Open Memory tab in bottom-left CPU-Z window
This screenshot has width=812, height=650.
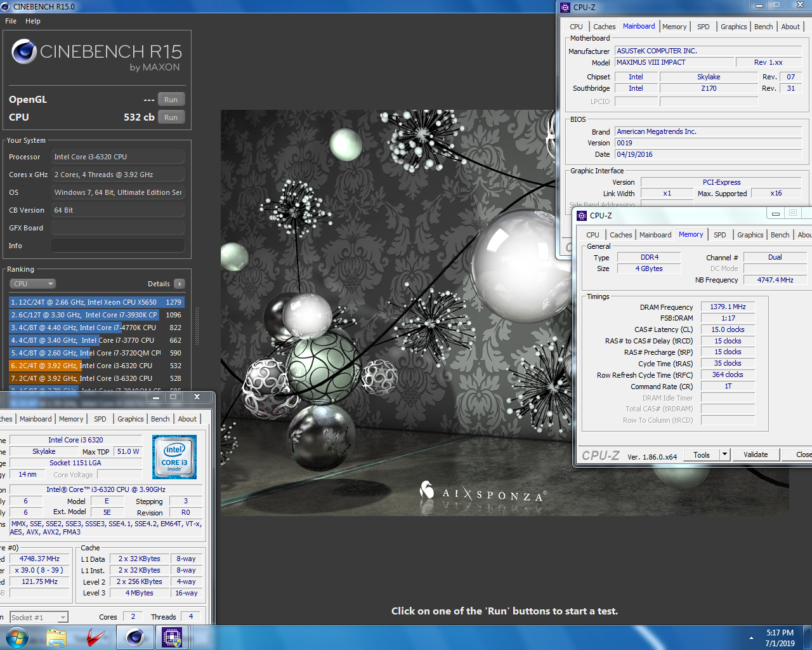(71, 419)
